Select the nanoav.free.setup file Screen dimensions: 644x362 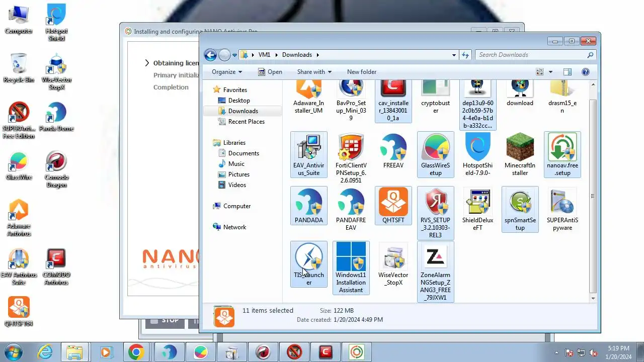click(562, 154)
